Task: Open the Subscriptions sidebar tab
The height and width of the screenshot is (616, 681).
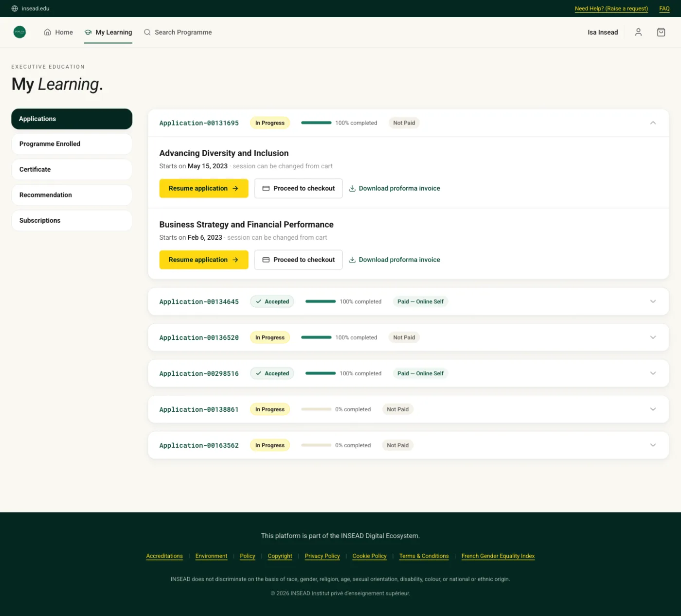Action: pos(72,220)
